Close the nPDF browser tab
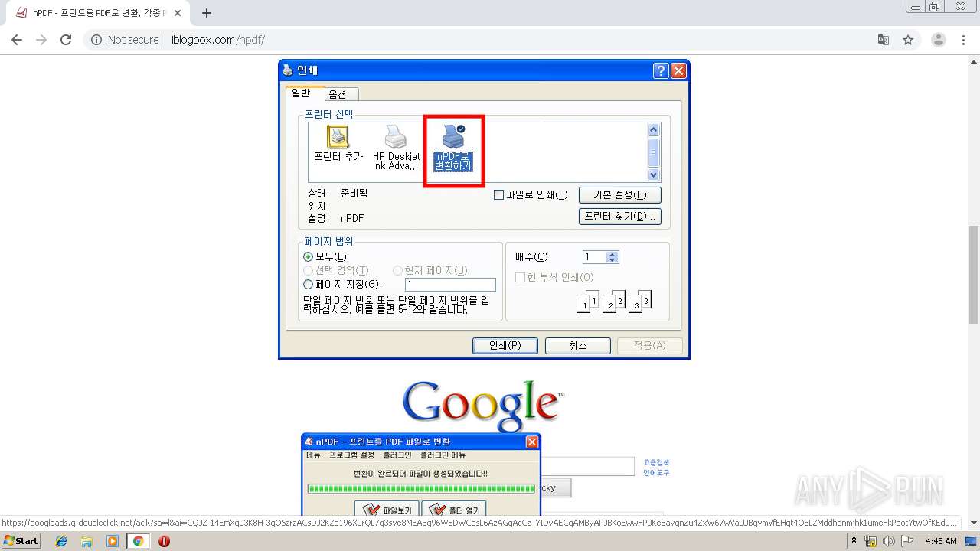The width and height of the screenshot is (980, 551). tap(177, 13)
